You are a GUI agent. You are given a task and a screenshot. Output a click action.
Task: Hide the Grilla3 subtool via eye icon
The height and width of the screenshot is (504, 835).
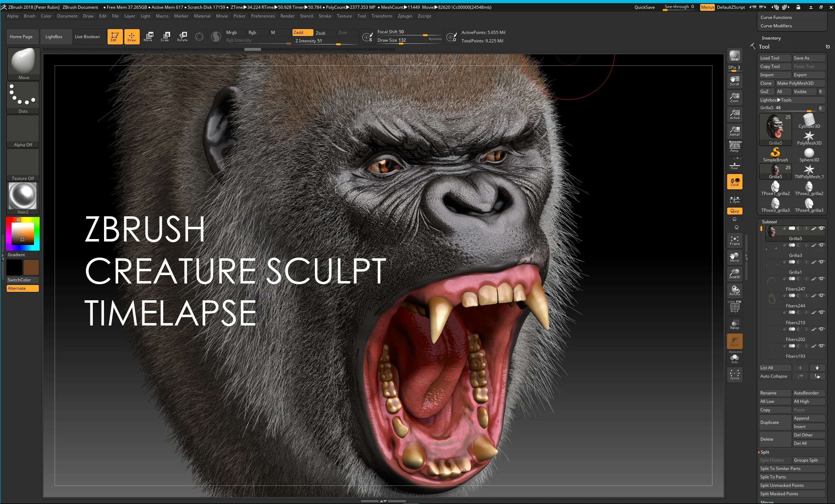coord(822,245)
